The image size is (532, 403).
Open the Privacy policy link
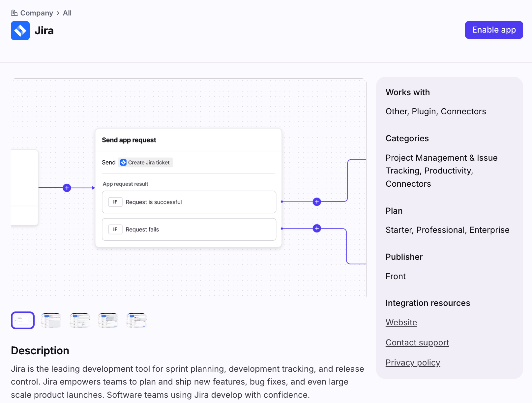coord(413,363)
